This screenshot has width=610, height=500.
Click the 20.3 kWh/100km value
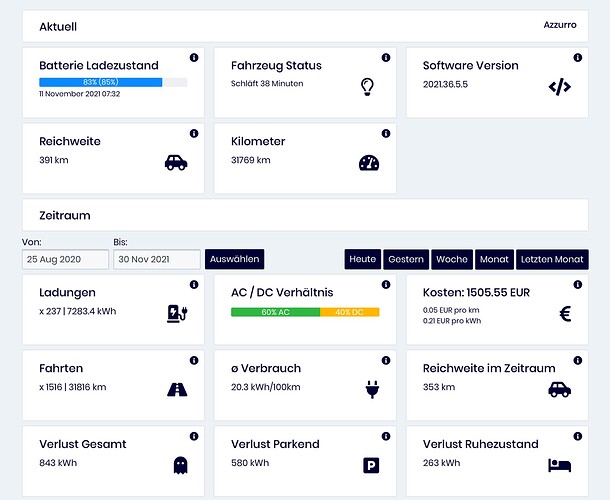pos(266,387)
